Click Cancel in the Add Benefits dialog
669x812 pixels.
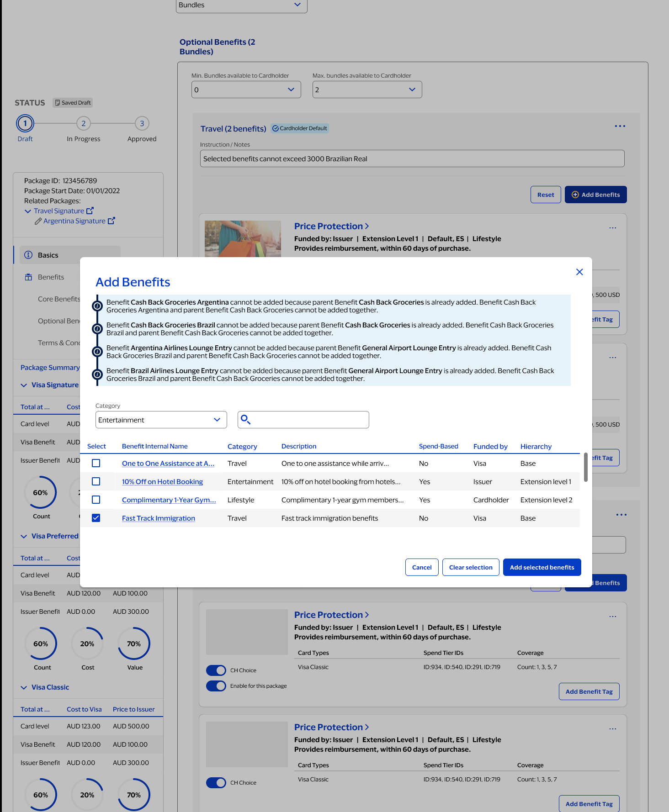[x=422, y=567]
